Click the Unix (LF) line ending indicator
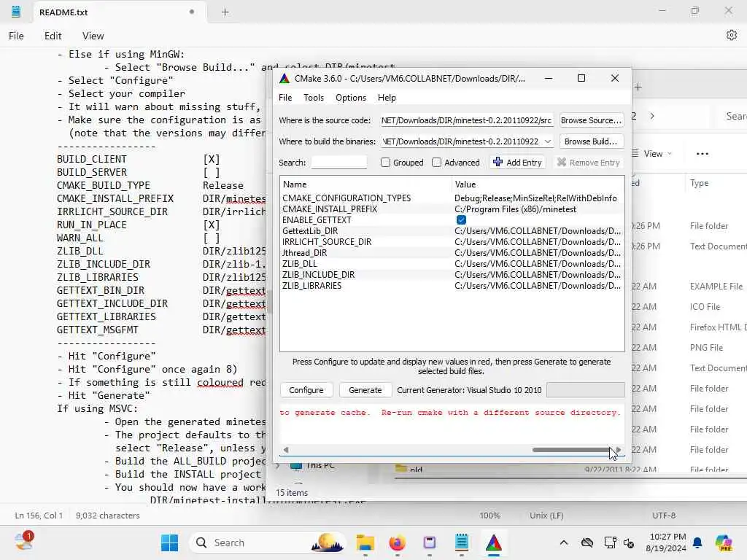The image size is (747, 560). click(546, 516)
